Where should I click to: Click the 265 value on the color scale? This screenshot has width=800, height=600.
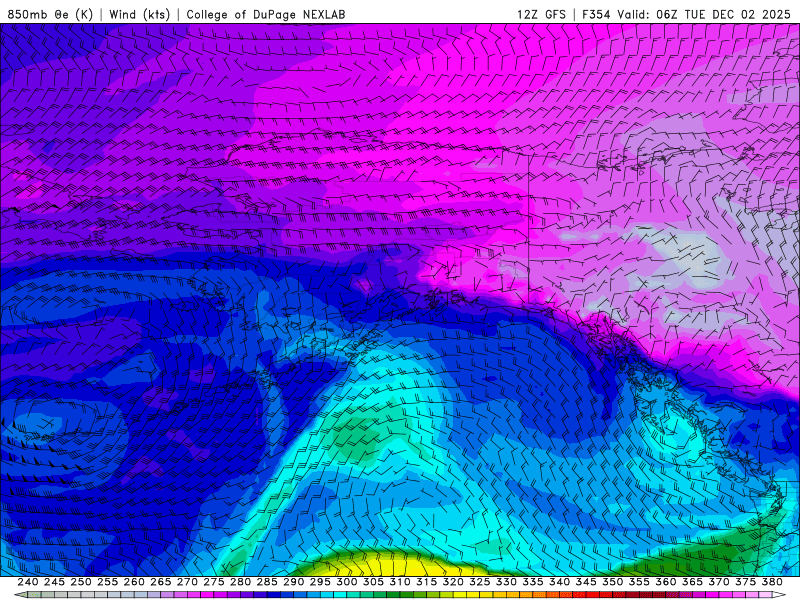pyautogui.click(x=160, y=582)
